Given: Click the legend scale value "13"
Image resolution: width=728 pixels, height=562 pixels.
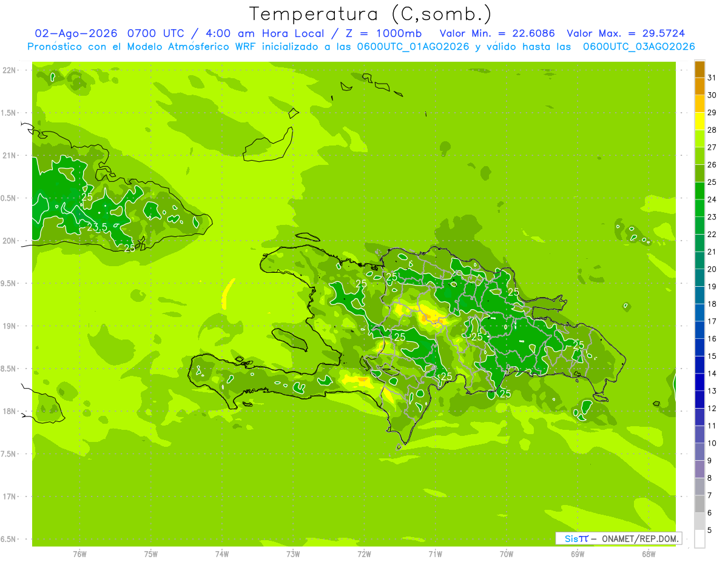Looking at the screenshot, I should 712,391.
